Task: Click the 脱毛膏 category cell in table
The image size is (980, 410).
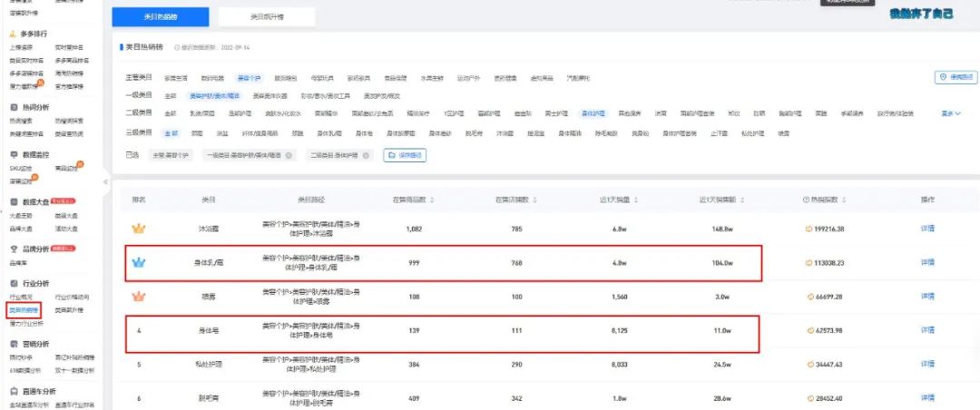Action: [208, 397]
